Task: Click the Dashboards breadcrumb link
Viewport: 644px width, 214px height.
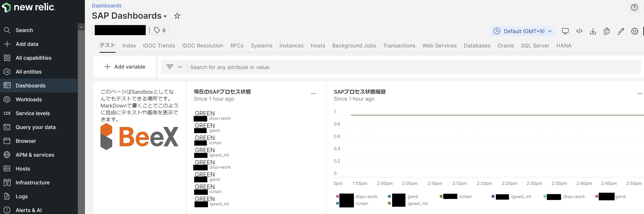Action: point(106,6)
